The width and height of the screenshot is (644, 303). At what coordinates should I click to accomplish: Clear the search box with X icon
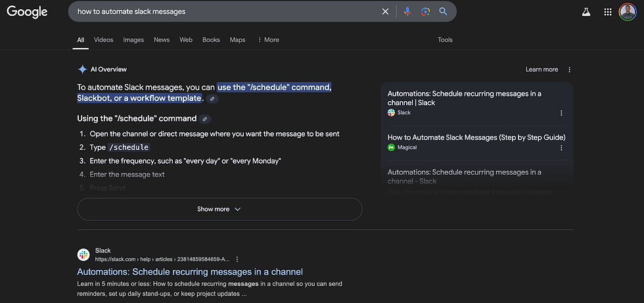coord(385,11)
